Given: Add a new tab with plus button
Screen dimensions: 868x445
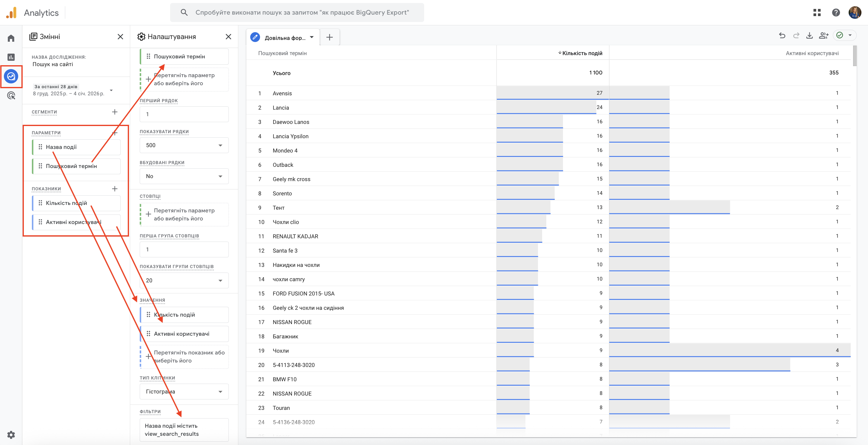Looking at the screenshot, I should tap(329, 38).
